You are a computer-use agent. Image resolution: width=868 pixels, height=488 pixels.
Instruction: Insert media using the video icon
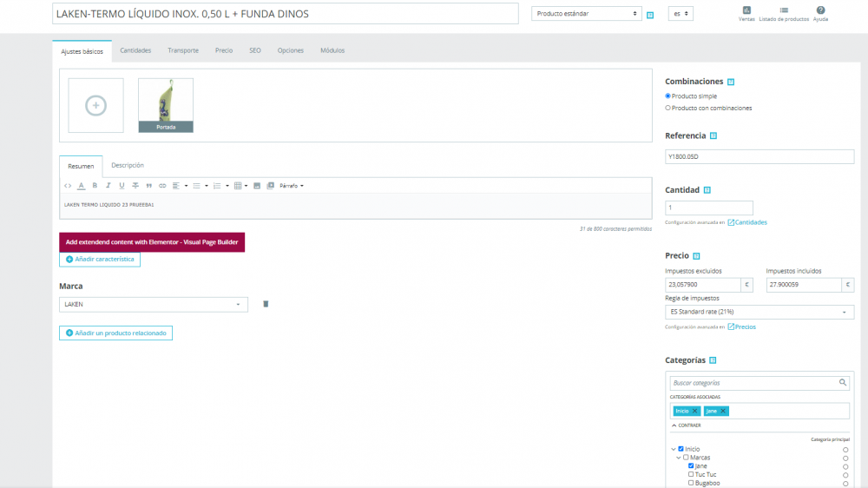[x=270, y=186]
